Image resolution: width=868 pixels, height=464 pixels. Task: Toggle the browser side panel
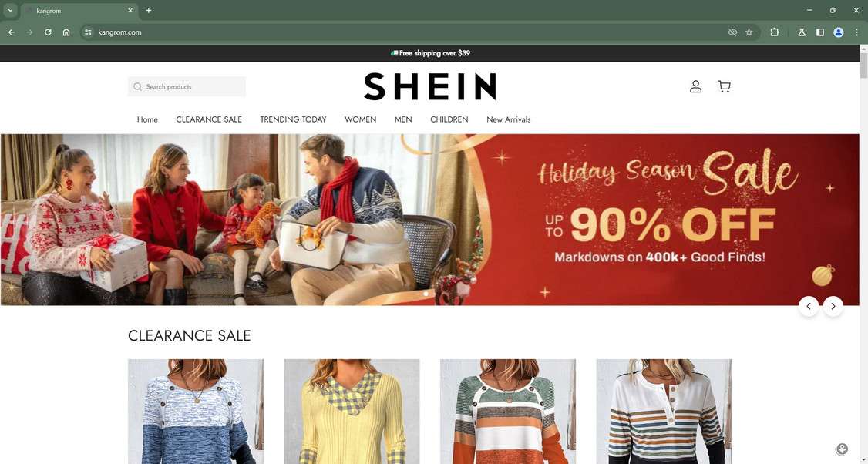point(820,32)
